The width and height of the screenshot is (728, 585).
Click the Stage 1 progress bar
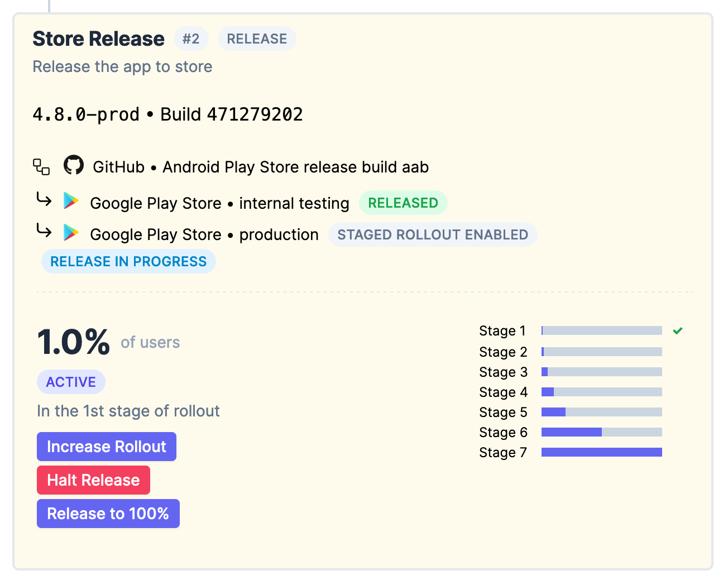602,331
